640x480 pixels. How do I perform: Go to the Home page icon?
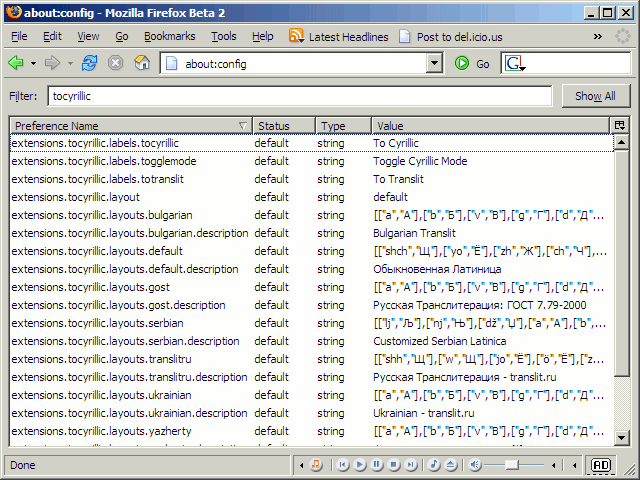tap(142, 63)
